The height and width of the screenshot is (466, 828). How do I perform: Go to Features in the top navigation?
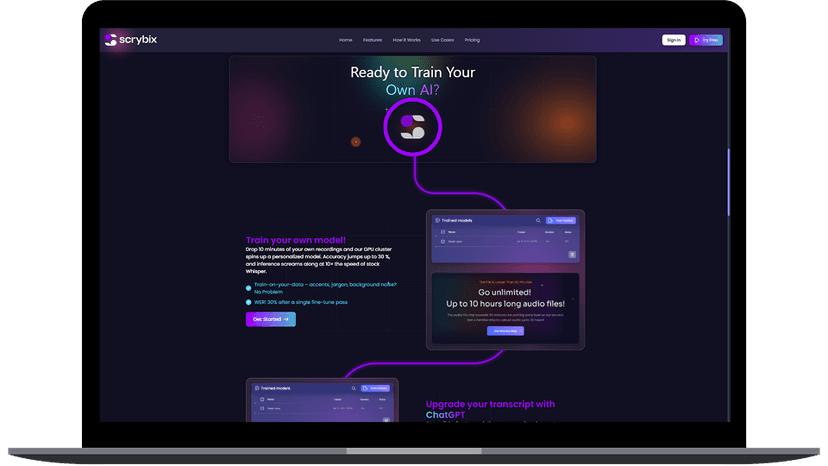click(x=373, y=40)
